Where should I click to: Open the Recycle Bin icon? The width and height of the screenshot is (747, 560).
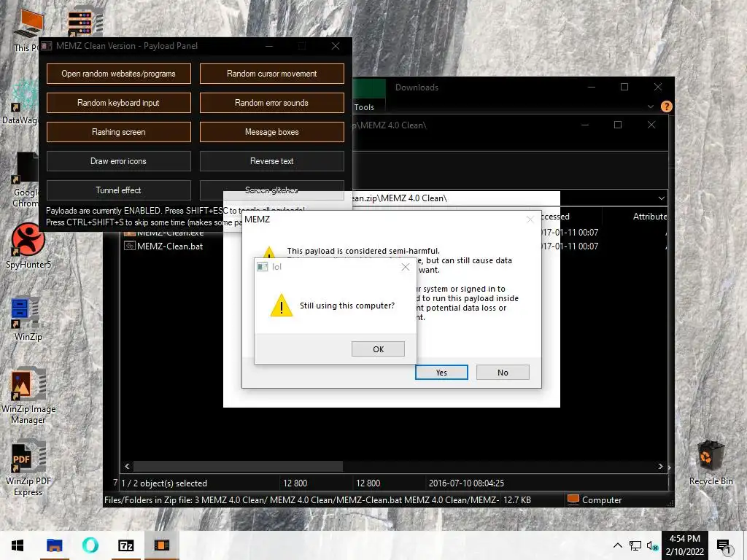point(711,462)
